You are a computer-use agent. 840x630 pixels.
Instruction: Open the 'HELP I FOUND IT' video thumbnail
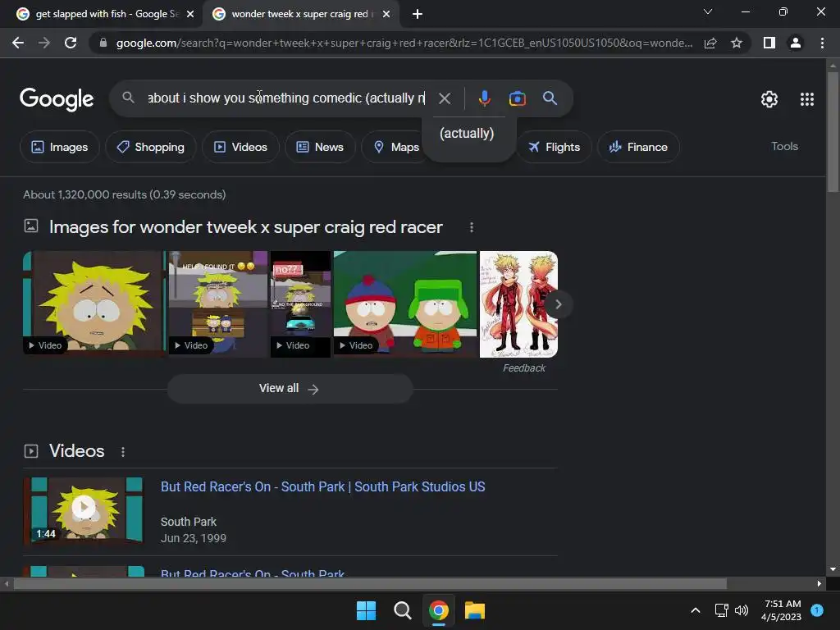click(218, 304)
